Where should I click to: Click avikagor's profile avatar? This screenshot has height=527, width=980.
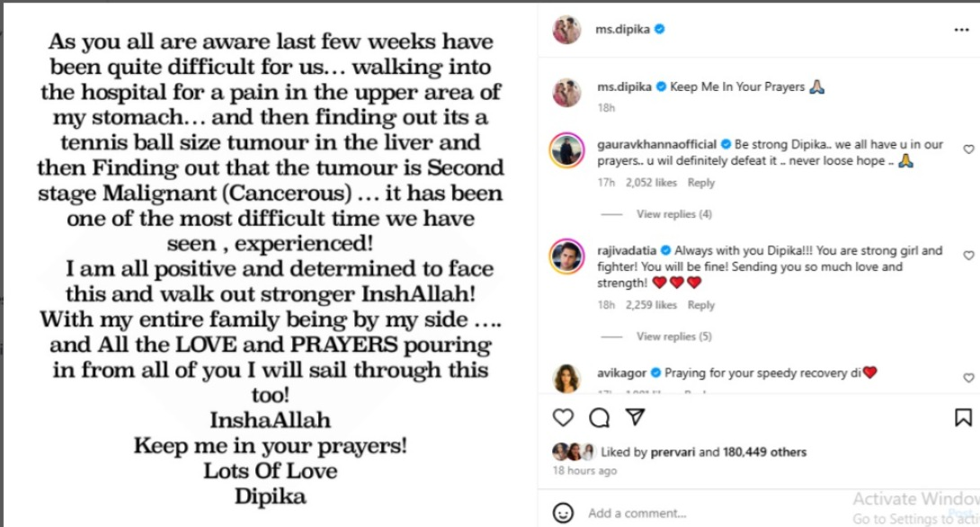click(566, 378)
